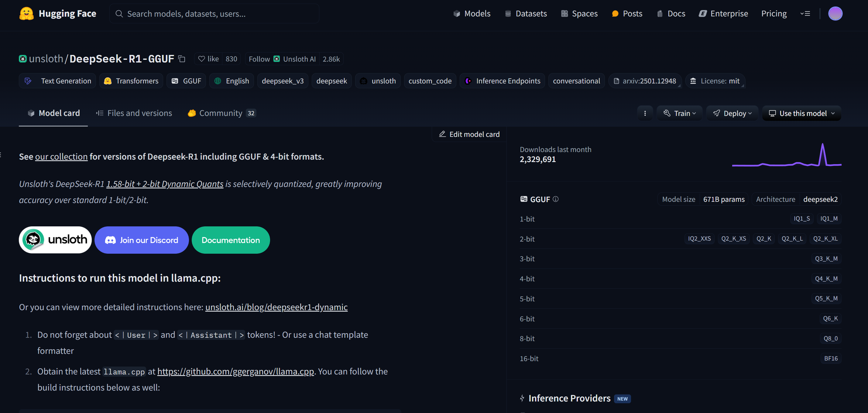Open the user profile avatar

[x=835, y=13]
